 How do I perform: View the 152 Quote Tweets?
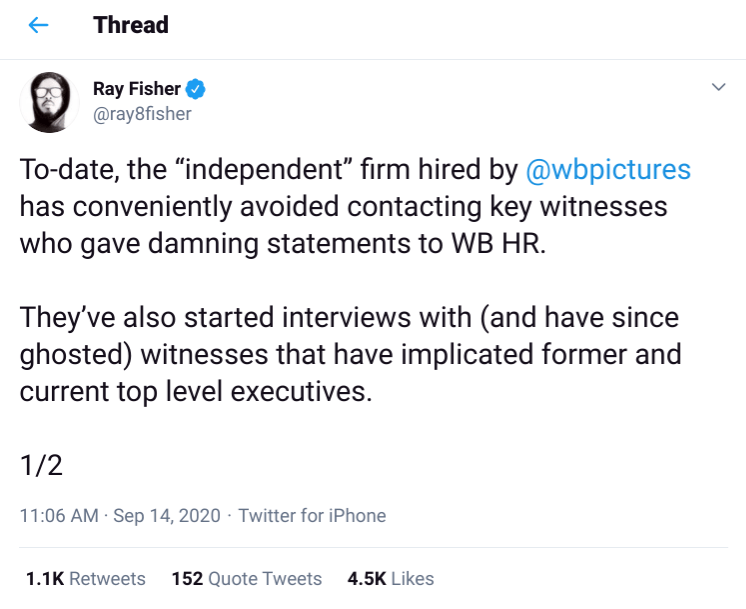click(247, 578)
